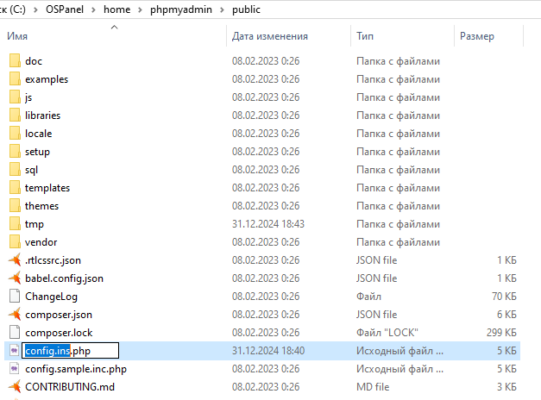Select the ChangeLog file icon
This screenshot has height=400, width=541.
click(14, 296)
